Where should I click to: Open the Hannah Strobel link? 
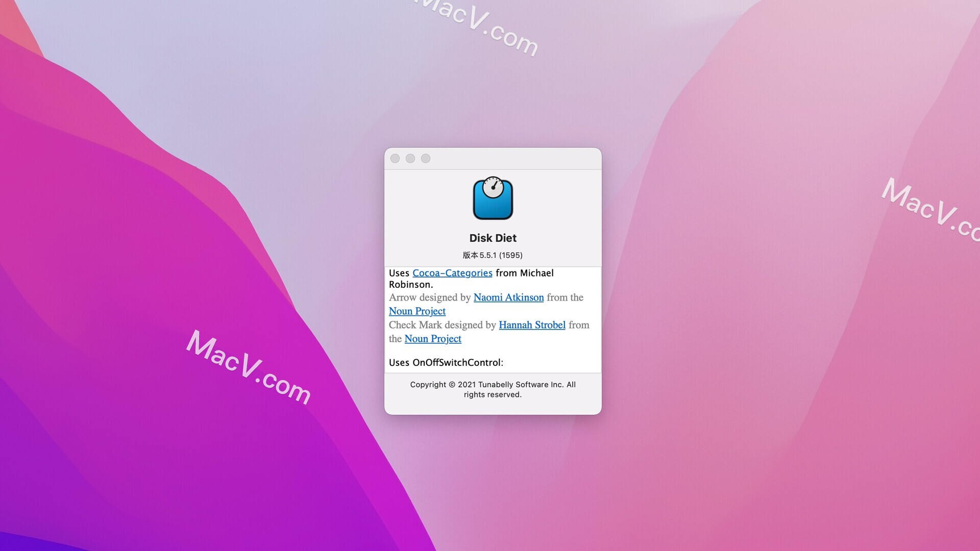click(532, 325)
